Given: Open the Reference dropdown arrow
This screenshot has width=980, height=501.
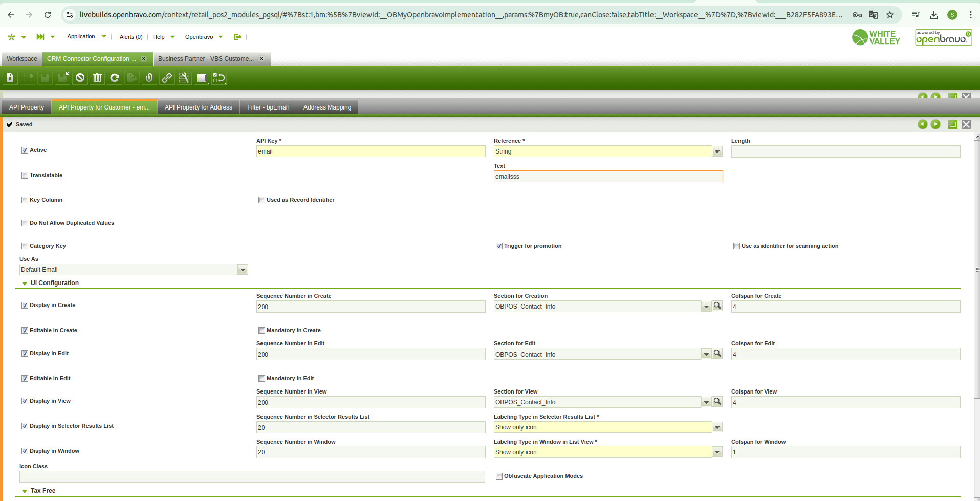Looking at the screenshot, I should coord(717,151).
